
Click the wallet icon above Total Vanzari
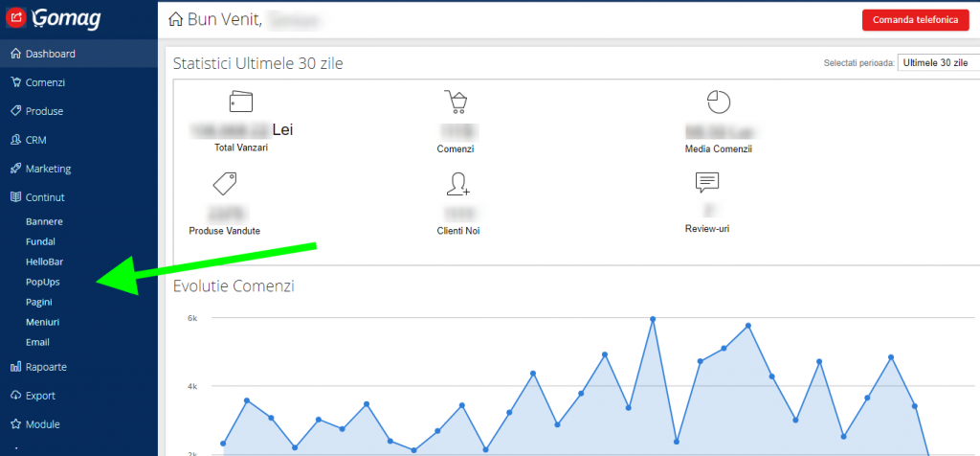(x=240, y=102)
